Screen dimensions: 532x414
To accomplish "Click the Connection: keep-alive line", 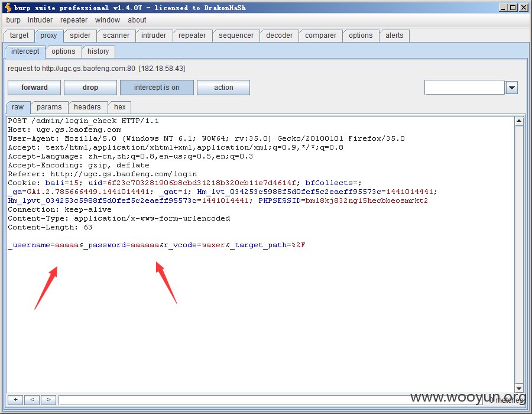I will tap(60, 209).
